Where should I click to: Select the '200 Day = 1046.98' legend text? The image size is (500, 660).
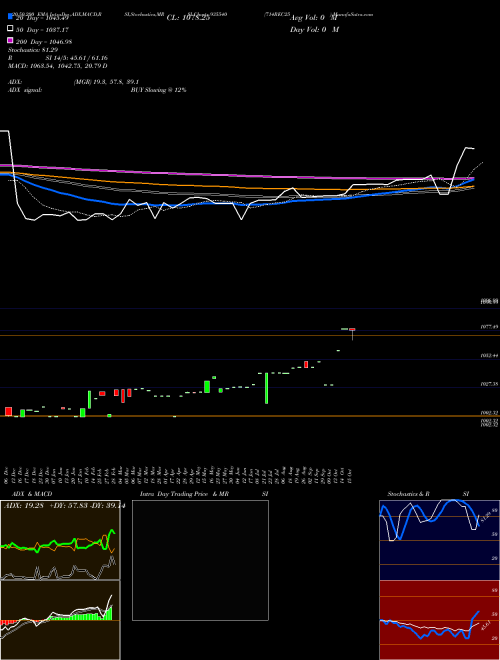[x=44, y=42]
